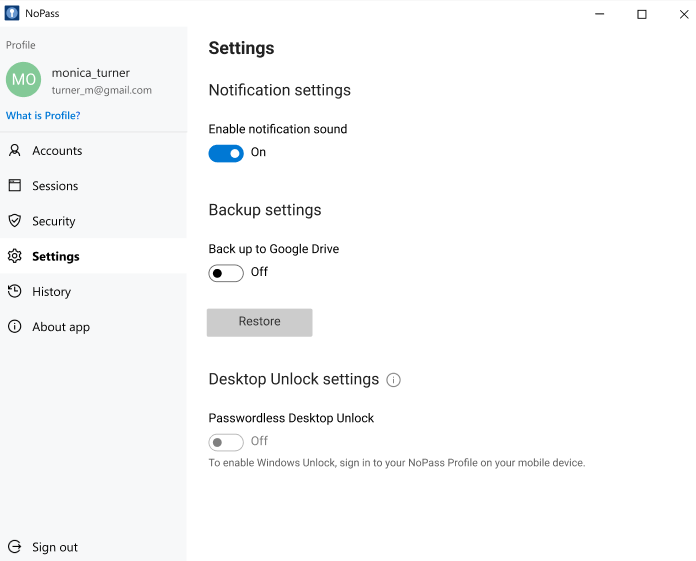The image size is (696, 561).
Task: Click the Settings gear icon
Action: [15, 256]
